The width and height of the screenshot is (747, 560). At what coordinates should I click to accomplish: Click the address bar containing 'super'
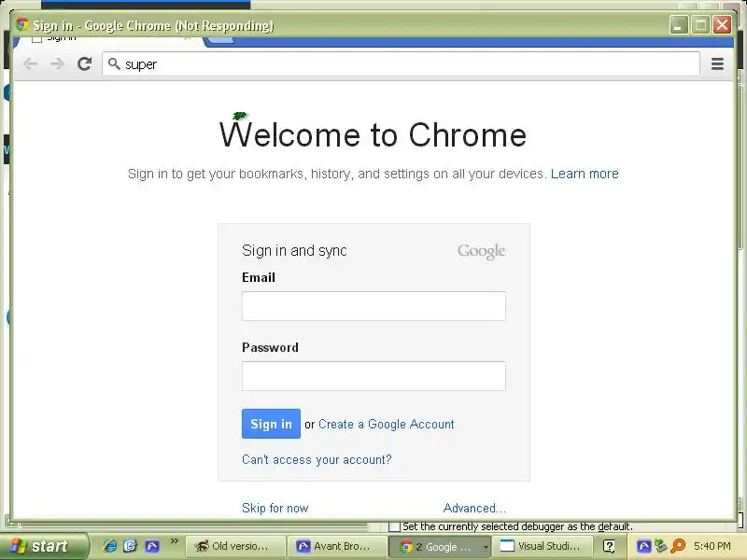(401, 63)
